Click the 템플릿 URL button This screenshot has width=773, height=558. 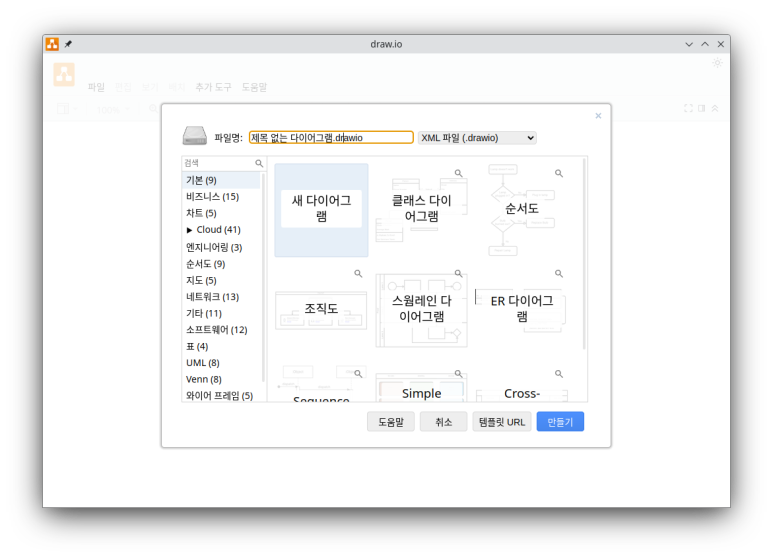click(502, 422)
